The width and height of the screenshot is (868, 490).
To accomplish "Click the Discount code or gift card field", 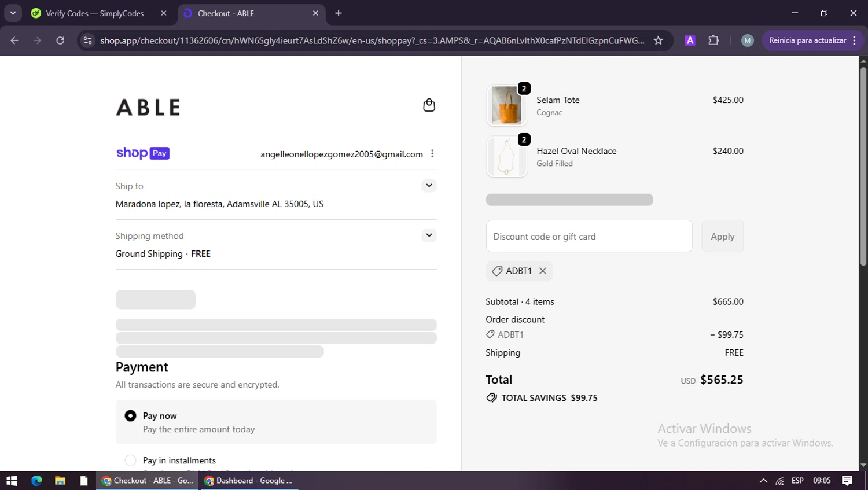I will tap(589, 237).
